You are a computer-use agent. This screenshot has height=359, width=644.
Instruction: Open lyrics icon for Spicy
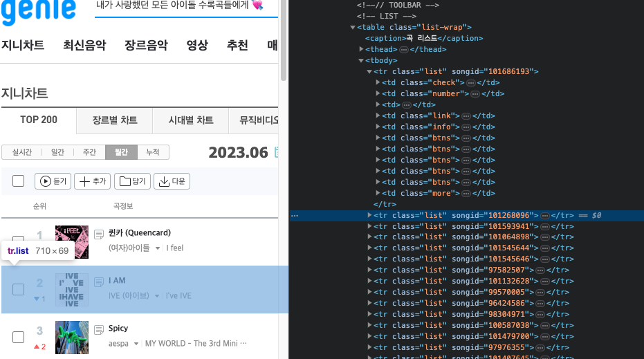(x=99, y=330)
